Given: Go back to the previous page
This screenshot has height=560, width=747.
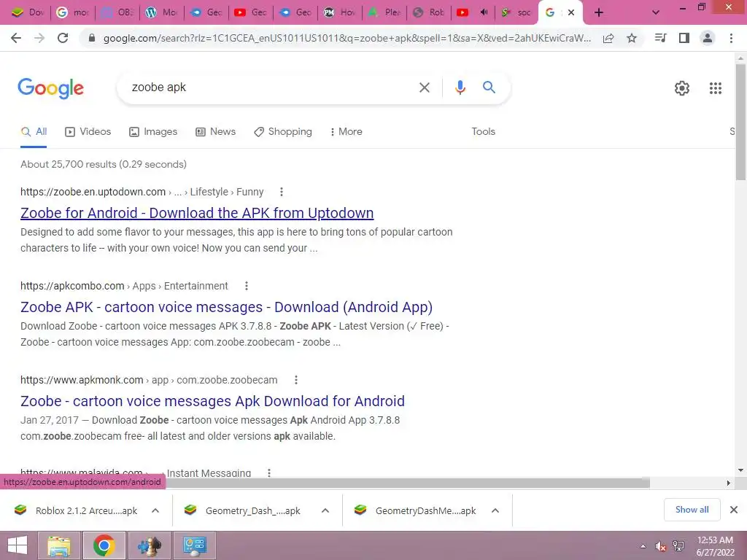Looking at the screenshot, I should (x=16, y=38).
